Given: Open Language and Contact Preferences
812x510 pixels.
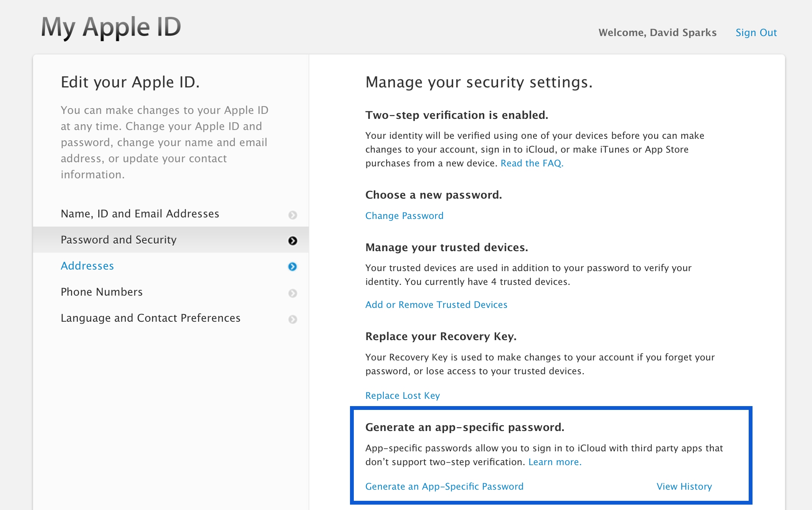Looking at the screenshot, I should click(171, 318).
